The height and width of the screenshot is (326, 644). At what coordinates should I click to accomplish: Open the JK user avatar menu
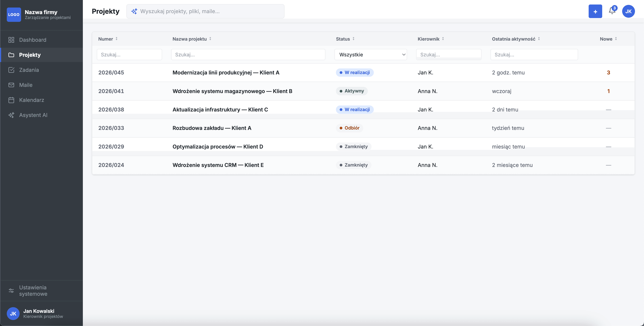pyautogui.click(x=628, y=11)
